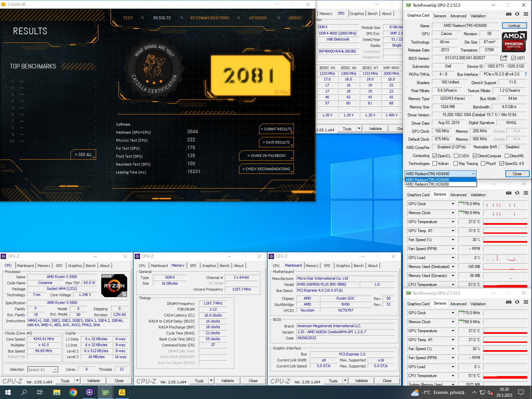Open GPU Temperature dropdown in the lower Sensors window
The height and width of the screenshot is (399, 532).
pyautogui.click(x=453, y=331)
